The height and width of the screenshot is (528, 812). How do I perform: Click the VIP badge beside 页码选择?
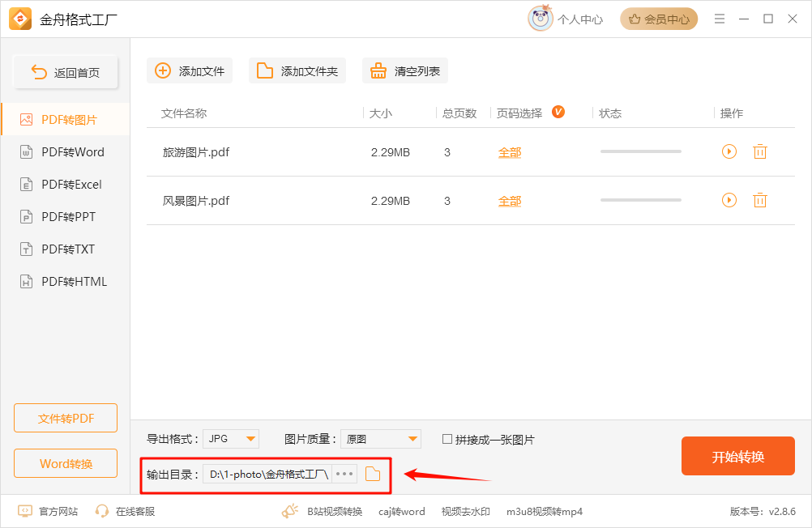click(558, 112)
